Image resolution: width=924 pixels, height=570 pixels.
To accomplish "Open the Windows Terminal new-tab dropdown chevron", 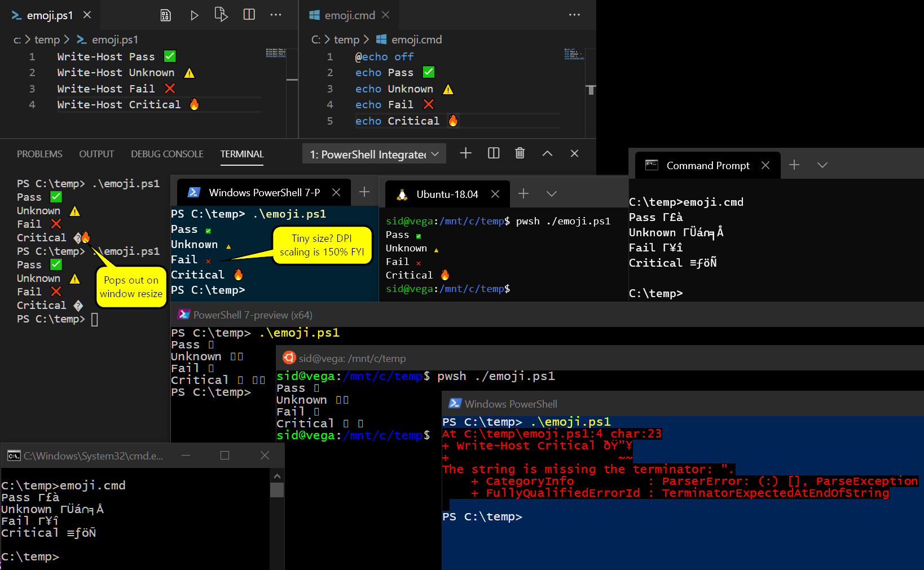I will [552, 193].
